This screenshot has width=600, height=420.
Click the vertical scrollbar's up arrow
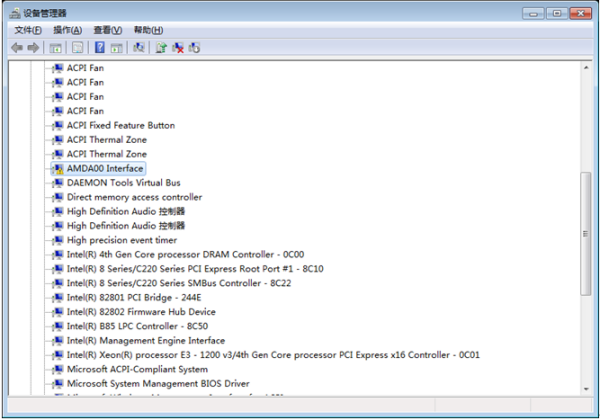point(585,67)
